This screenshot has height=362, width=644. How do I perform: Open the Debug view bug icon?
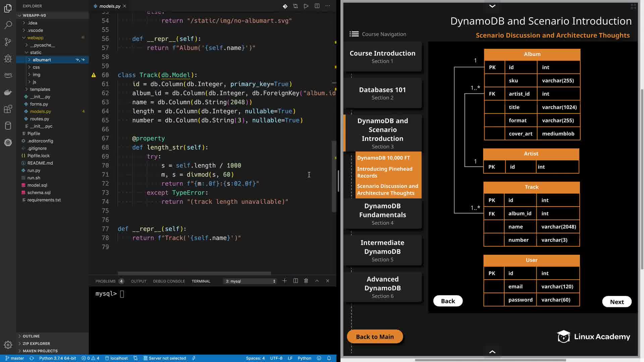8,59
